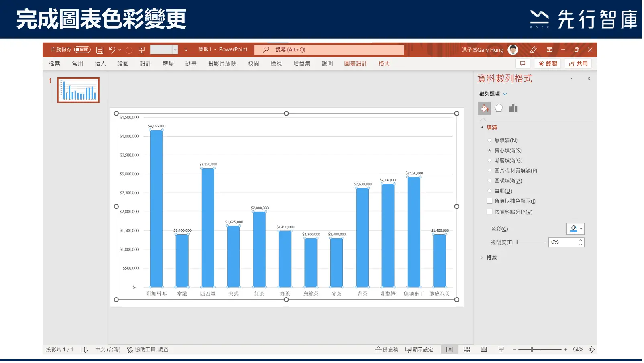The height and width of the screenshot is (363, 644).
Task: Select slide 1 thumbnail
Action: 78,90
